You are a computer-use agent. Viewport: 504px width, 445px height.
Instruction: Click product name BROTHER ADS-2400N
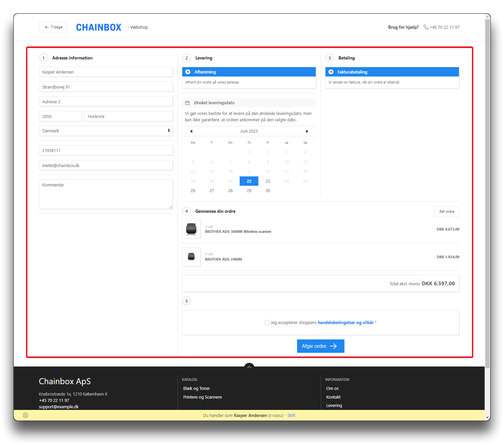pos(223,259)
